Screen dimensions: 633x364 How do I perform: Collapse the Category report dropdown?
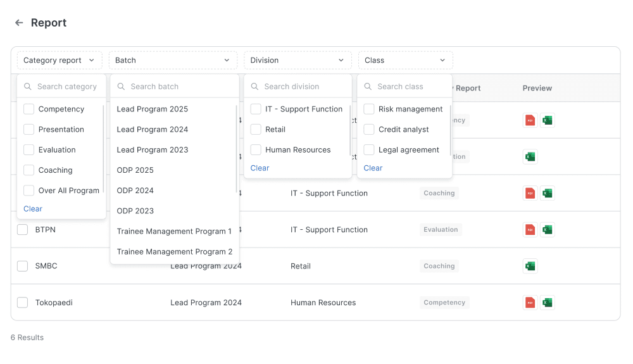(x=60, y=60)
